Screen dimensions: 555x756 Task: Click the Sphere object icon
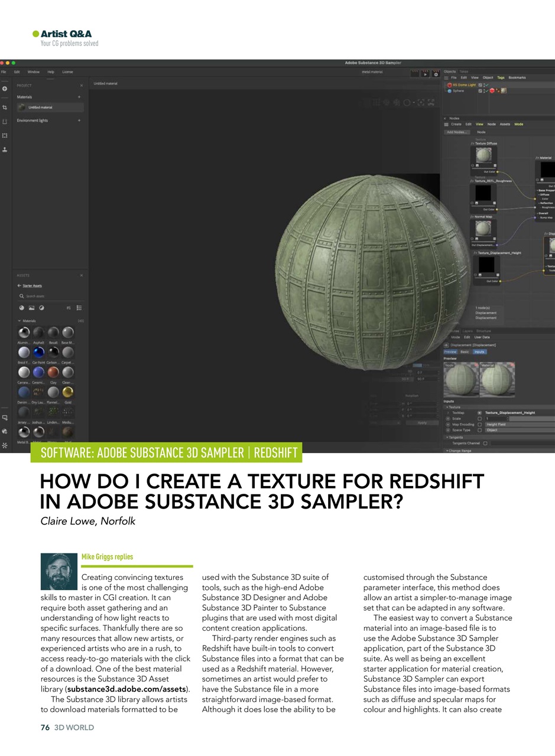[450, 90]
